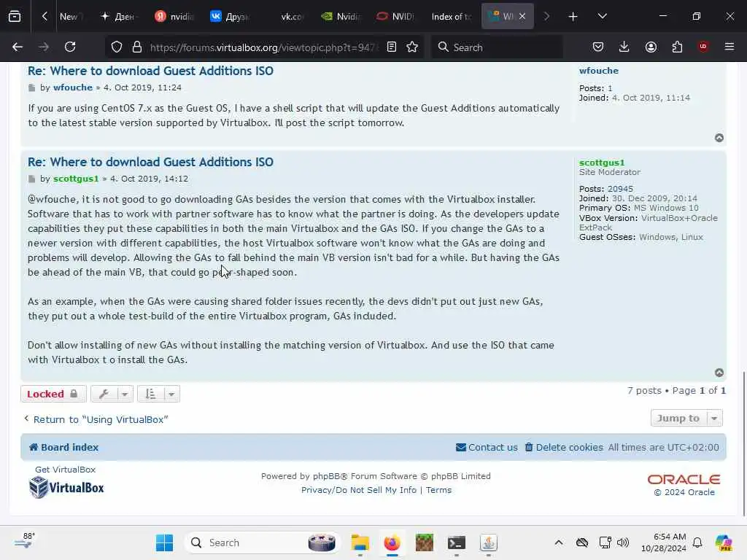Click Delete cookies link
The image size is (747, 560).
click(564, 447)
